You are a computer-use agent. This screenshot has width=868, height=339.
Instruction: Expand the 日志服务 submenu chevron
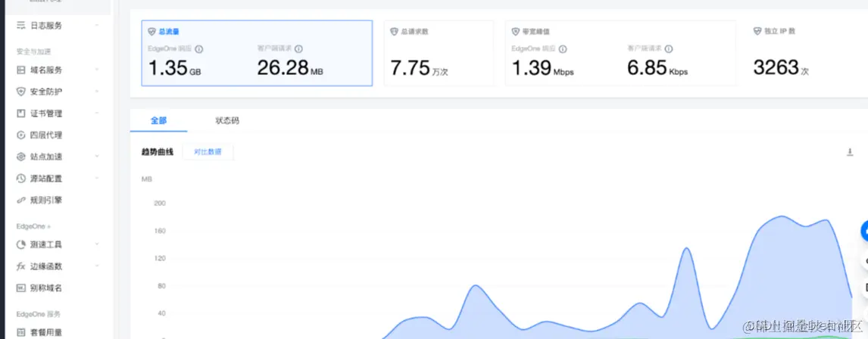coord(97,26)
